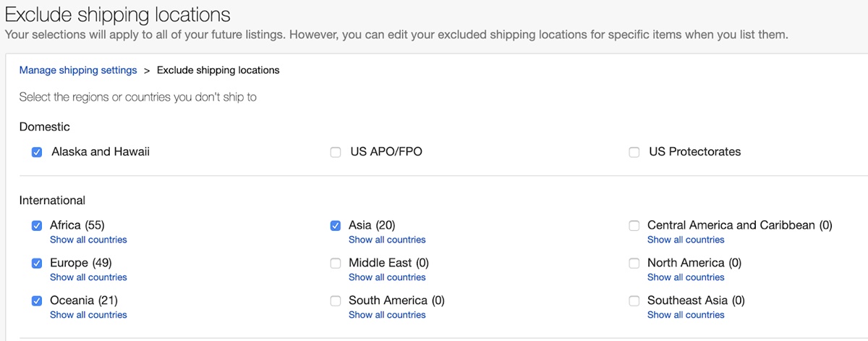Exclude the Southeast Asia region
Image resolution: width=868 pixels, height=341 pixels.
click(634, 301)
